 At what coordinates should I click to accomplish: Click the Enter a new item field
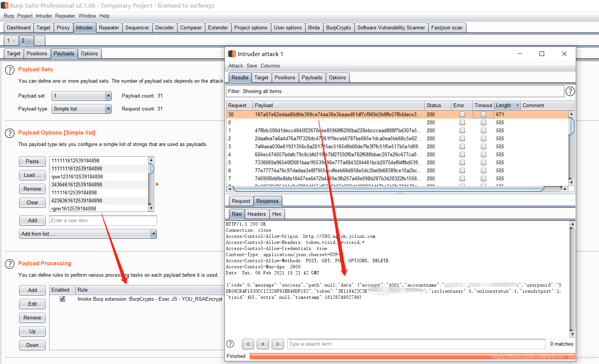click(x=103, y=220)
